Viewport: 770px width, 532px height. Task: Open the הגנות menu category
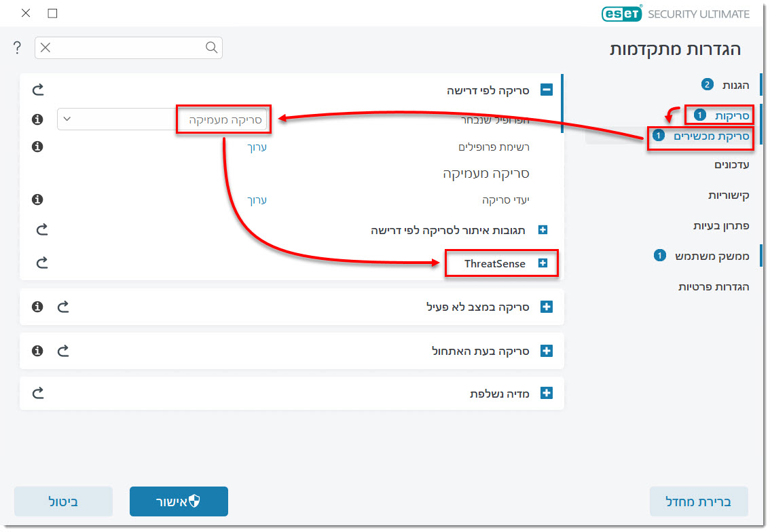coord(735,85)
